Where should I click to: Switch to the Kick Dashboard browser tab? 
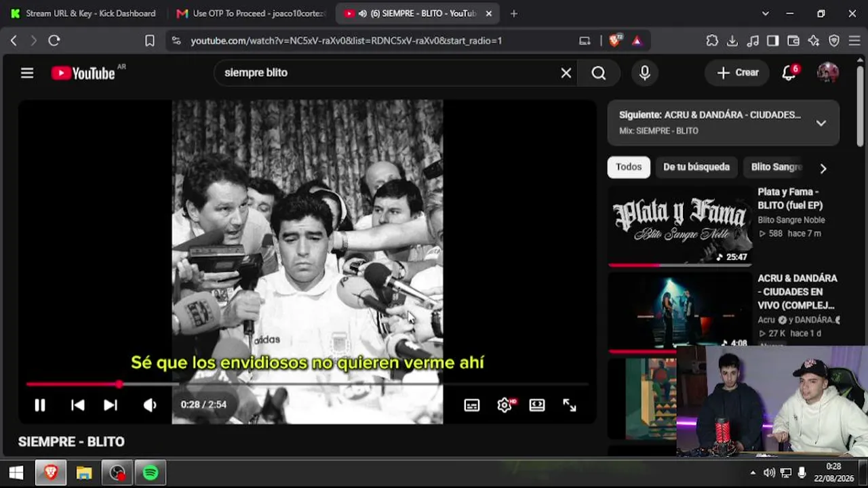click(83, 14)
